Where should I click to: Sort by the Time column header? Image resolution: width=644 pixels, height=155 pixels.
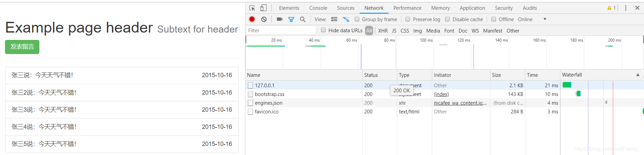click(x=542, y=75)
